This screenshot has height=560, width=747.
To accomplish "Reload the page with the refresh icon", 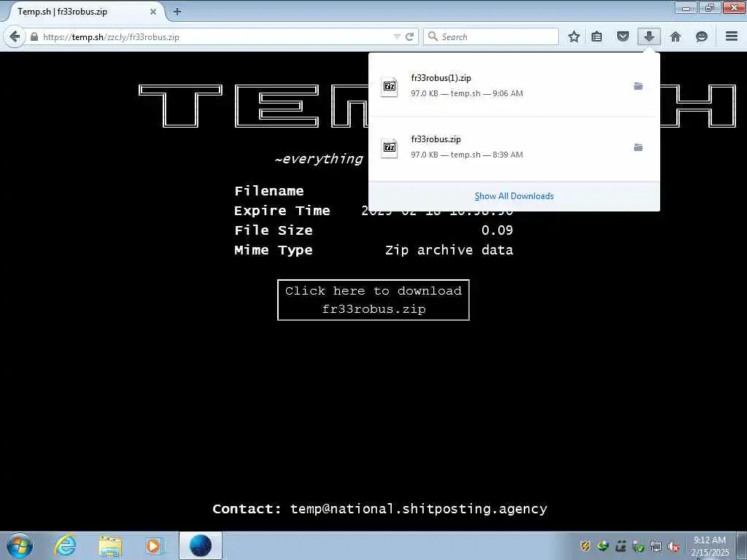I will coord(409,36).
